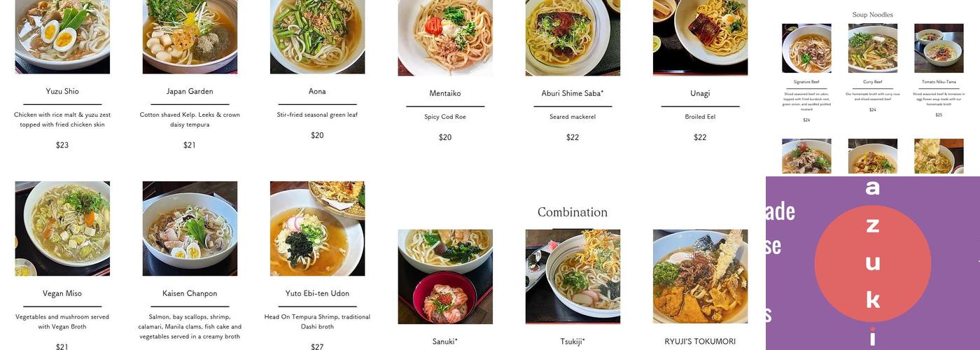Screen dimensions: 980x350
Task: Click the Mentaiko dish name text
Action: pyautogui.click(x=445, y=94)
